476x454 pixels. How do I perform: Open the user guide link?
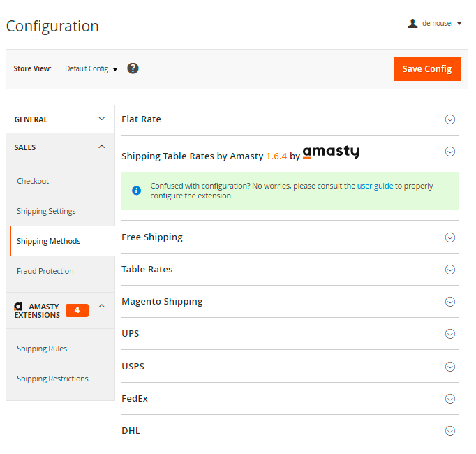(x=375, y=186)
